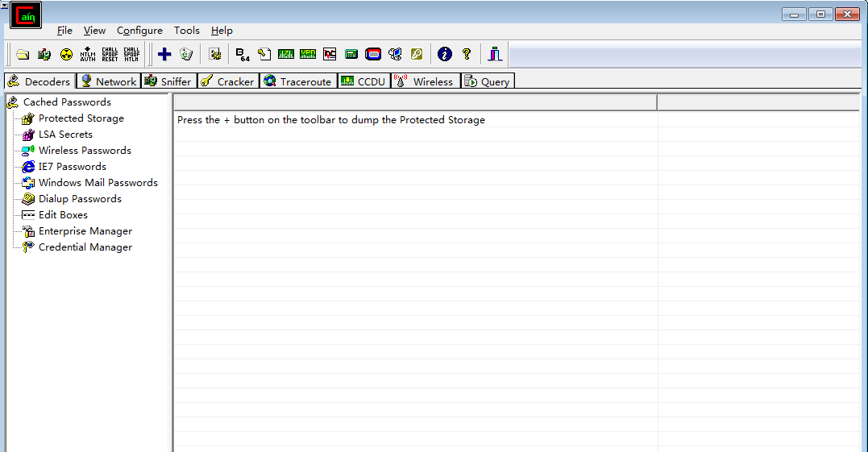Open the File menu
This screenshot has height=452, width=868.
pos(64,31)
